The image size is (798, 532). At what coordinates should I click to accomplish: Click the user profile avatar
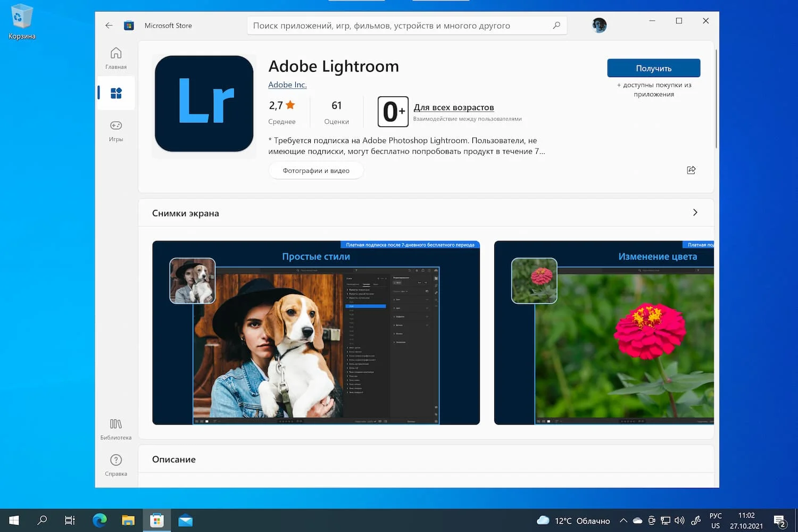(599, 26)
